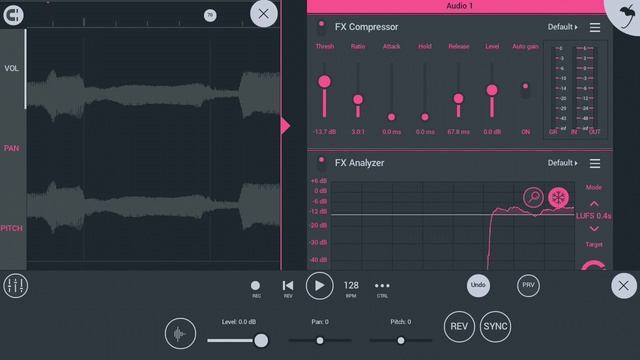This screenshot has height=360, width=640.
Task: Click the compressor GR/IN/OUT level meter
Action: [576, 90]
